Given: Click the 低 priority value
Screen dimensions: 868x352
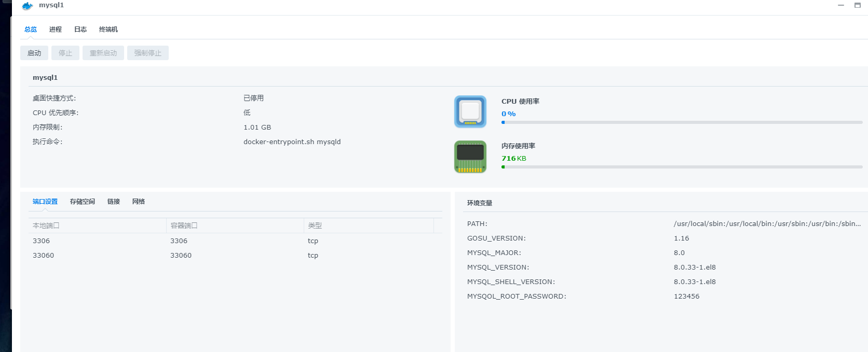Looking at the screenshot, I should (x=247, y=112).
